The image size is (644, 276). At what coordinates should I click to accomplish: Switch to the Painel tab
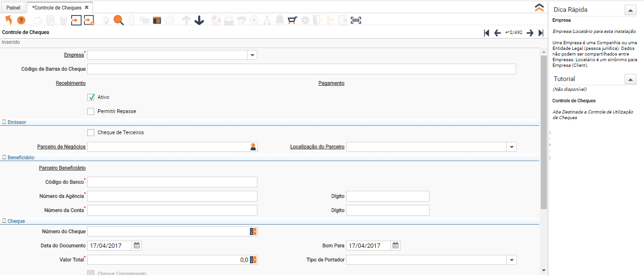pos(13,8)
